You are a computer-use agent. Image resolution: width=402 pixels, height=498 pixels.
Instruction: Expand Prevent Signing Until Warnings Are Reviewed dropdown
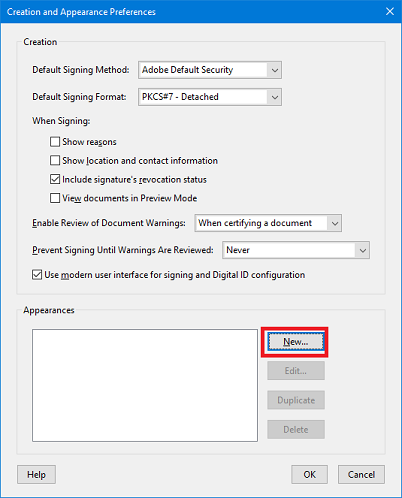point(296,250)
